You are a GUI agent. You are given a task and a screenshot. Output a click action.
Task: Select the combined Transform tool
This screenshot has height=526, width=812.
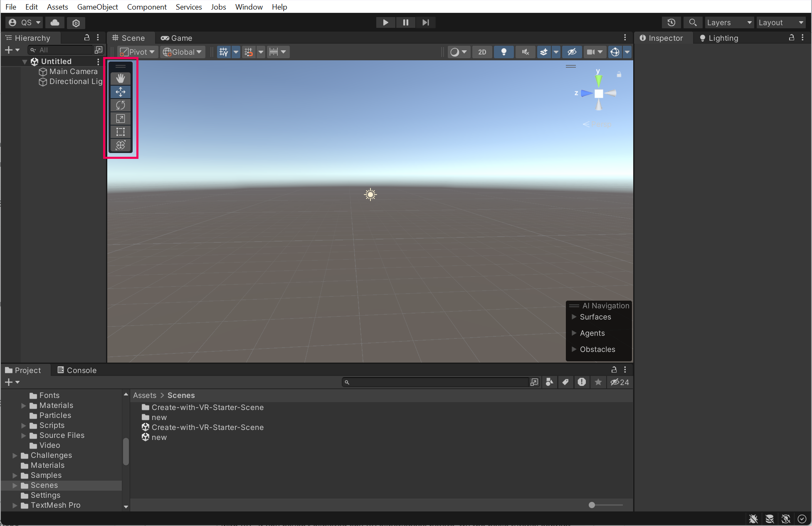tap(121, 145)
